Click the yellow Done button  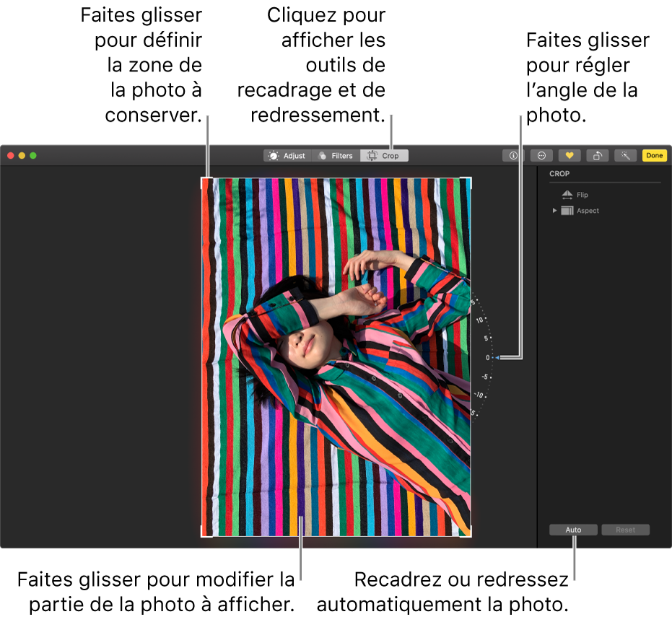655,156
